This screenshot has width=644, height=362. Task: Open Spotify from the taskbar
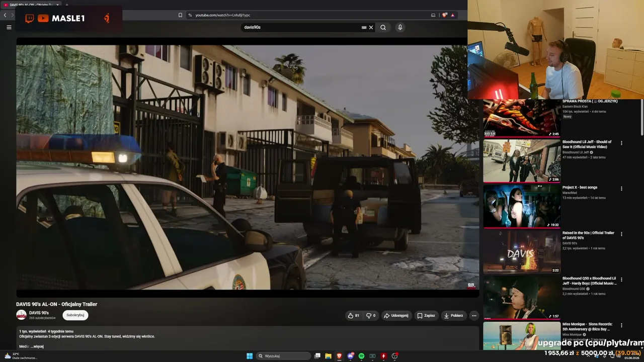pyautogui.click(x=361, y=356)
